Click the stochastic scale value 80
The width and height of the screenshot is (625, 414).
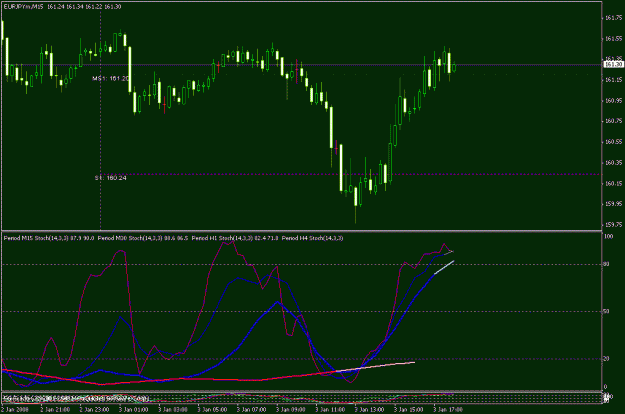[607, 264]
